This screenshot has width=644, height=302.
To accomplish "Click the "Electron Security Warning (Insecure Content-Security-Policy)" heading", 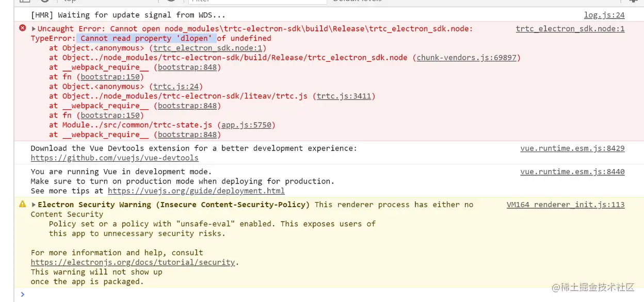I will click(x=174, y=205).
